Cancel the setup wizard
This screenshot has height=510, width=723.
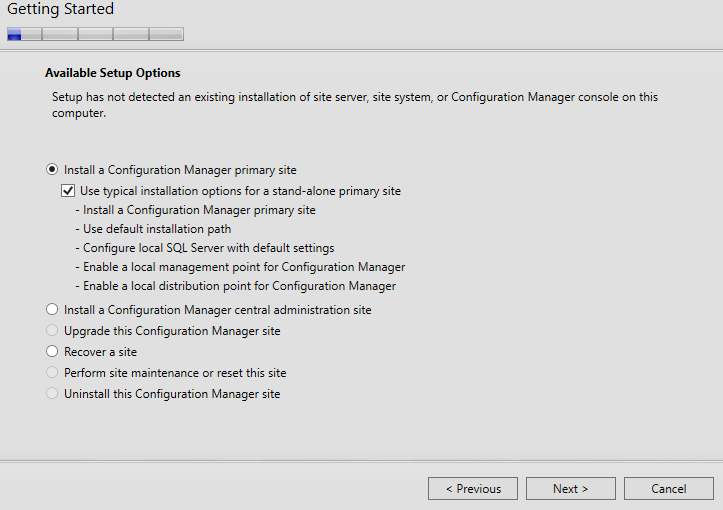click(x=669, y=488)
